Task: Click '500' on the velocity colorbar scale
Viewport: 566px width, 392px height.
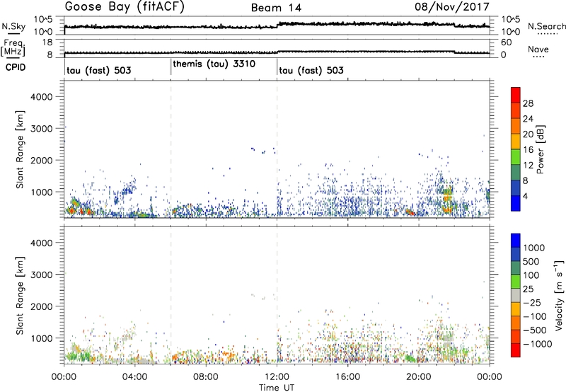Action: (531, 262)
